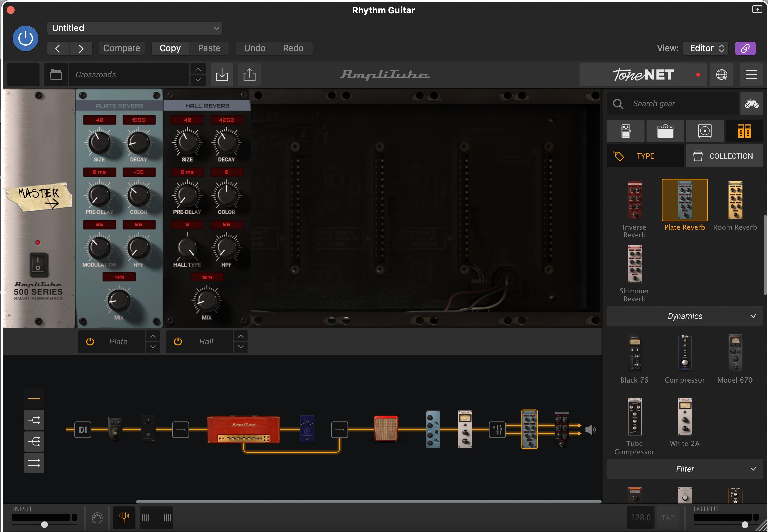Open the preset browser folder icon

[56, 74]
